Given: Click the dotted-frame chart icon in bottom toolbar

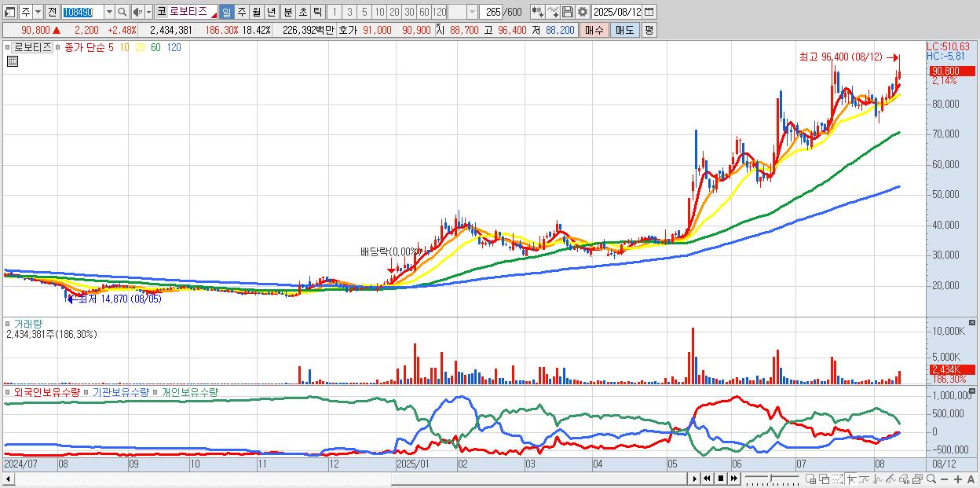Looking at the screenshot, I should [x=837, y=479].
